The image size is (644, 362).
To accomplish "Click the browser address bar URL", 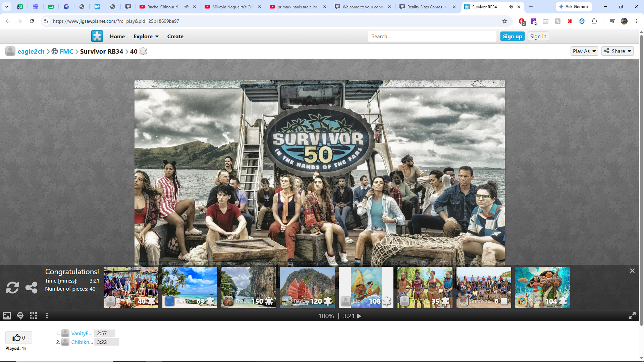I will point(116,21).
